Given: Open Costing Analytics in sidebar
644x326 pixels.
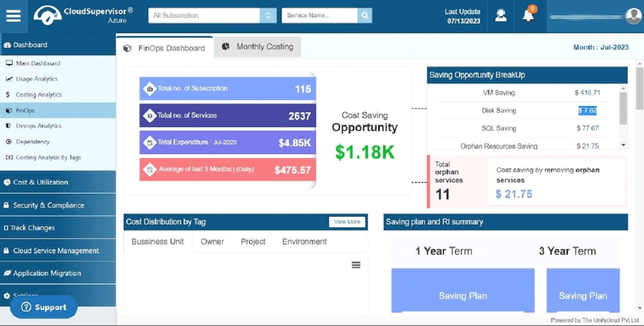Looking at the screenshot, I should coord(39,95).
